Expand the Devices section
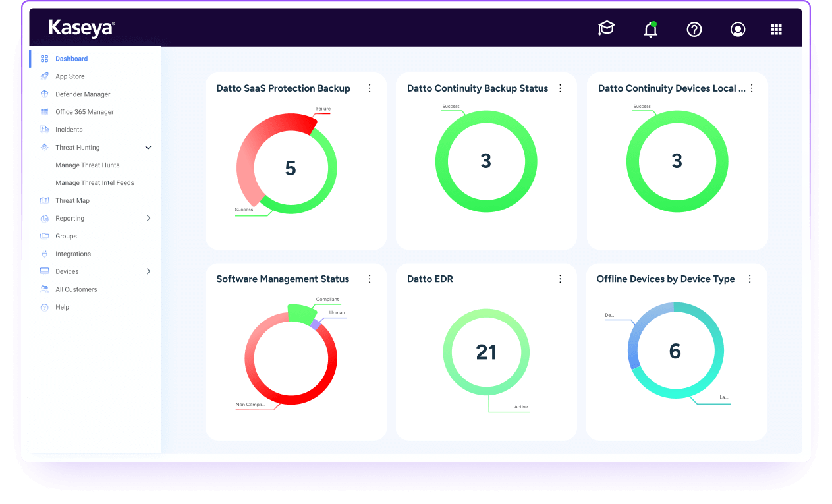Image resolution: width=832 pixels, height=504 pixels. tap(148, 271)
